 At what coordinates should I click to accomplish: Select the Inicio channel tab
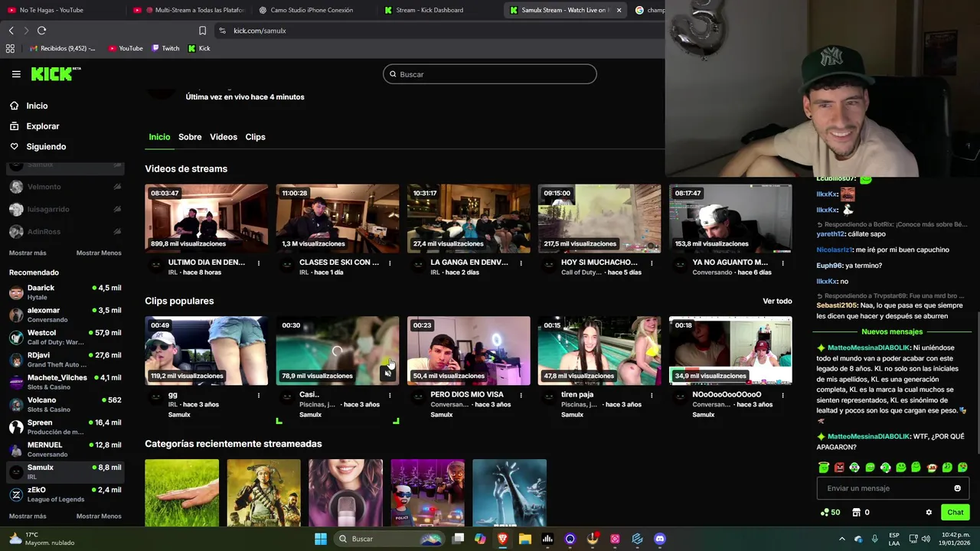159,137
